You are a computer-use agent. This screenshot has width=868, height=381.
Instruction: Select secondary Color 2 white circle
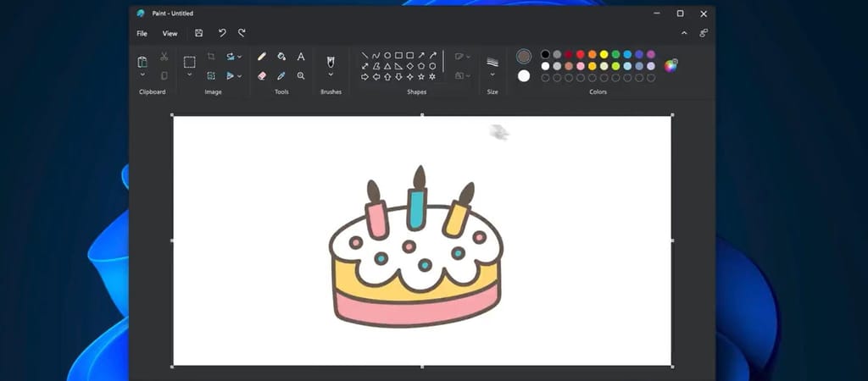pyautogui.click(x=524, y=76)
